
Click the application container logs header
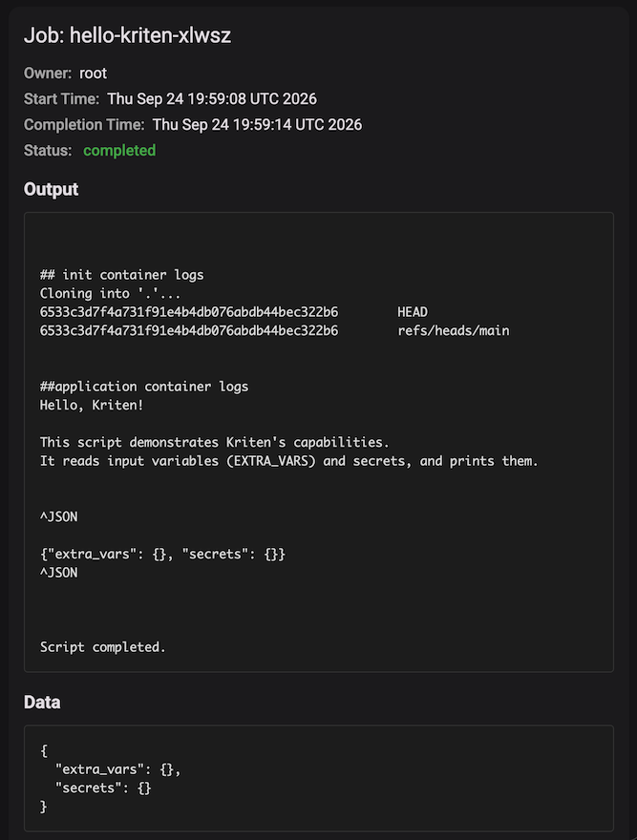(x=144, y=387)
